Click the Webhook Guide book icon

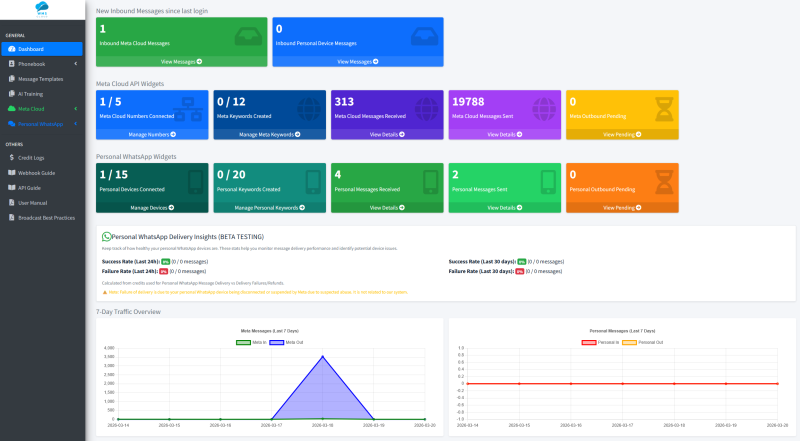(11, 173)
